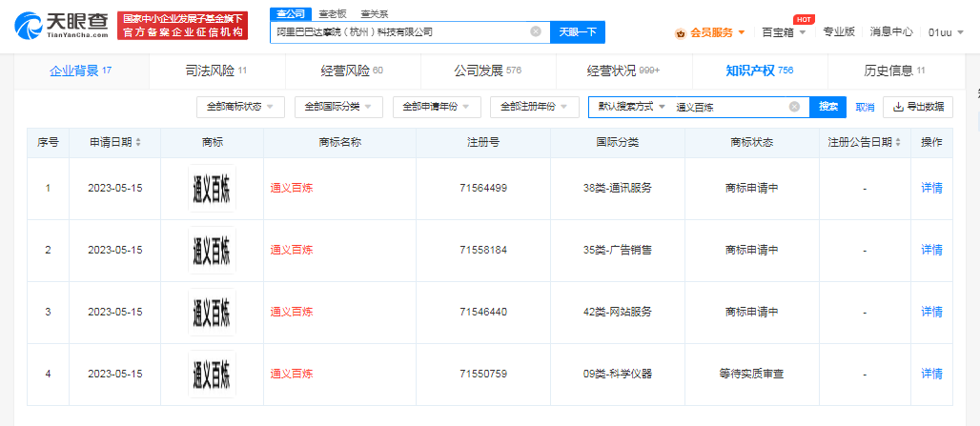Viewport: 980px width, 426px height.
Task: Clear the 通义百炼 trademark search field
Action: click(794, 107)
